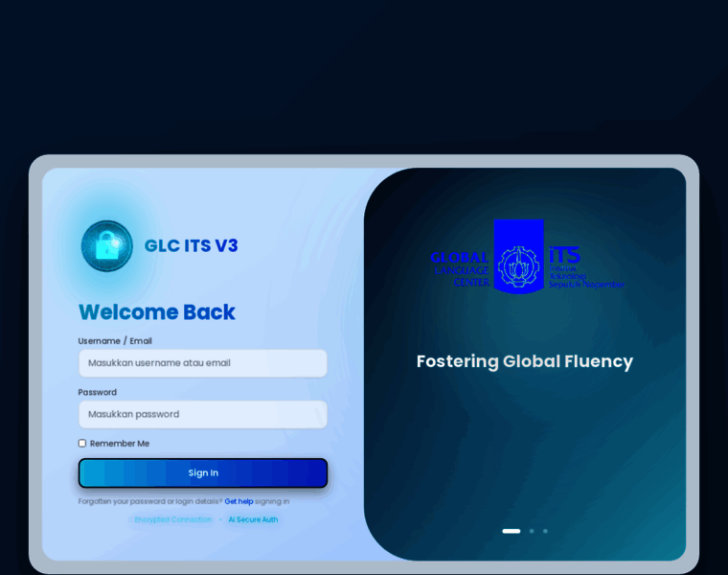Click the Remember Me label text
Image resolution: width=728 pixels, height=575 pixels.
(x=120, y=444)
